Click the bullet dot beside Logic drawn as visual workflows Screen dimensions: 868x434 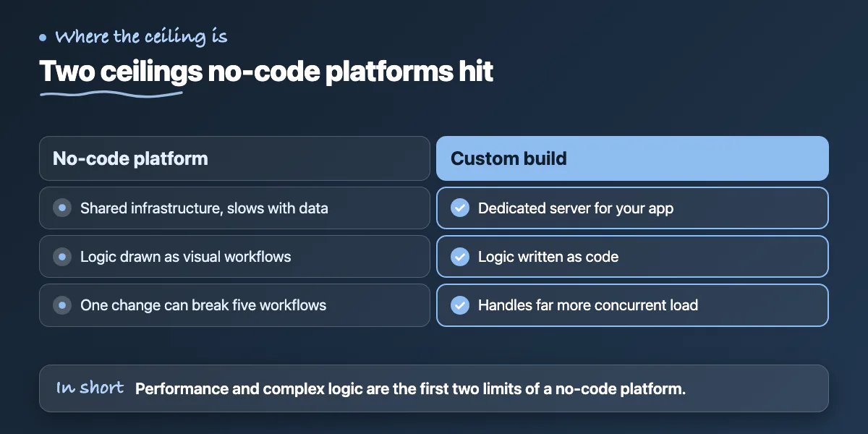(62, 257)
